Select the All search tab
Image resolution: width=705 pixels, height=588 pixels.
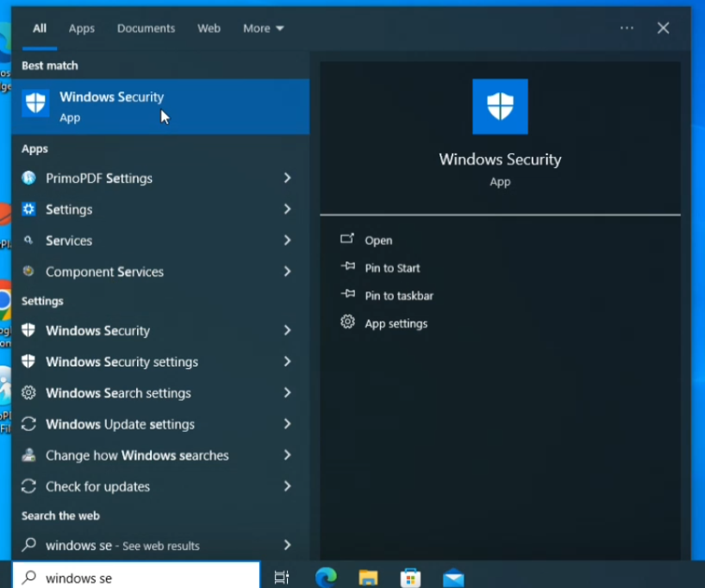pos(40,28)
